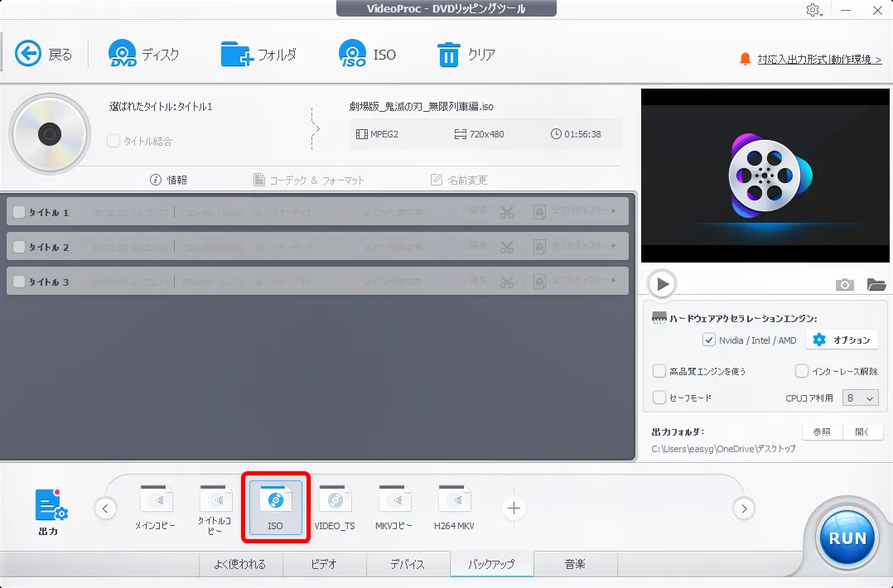Check the タイトル 1 checkbox
The height and width of the screenshot is (588, 893).
[x=19, y=212]
